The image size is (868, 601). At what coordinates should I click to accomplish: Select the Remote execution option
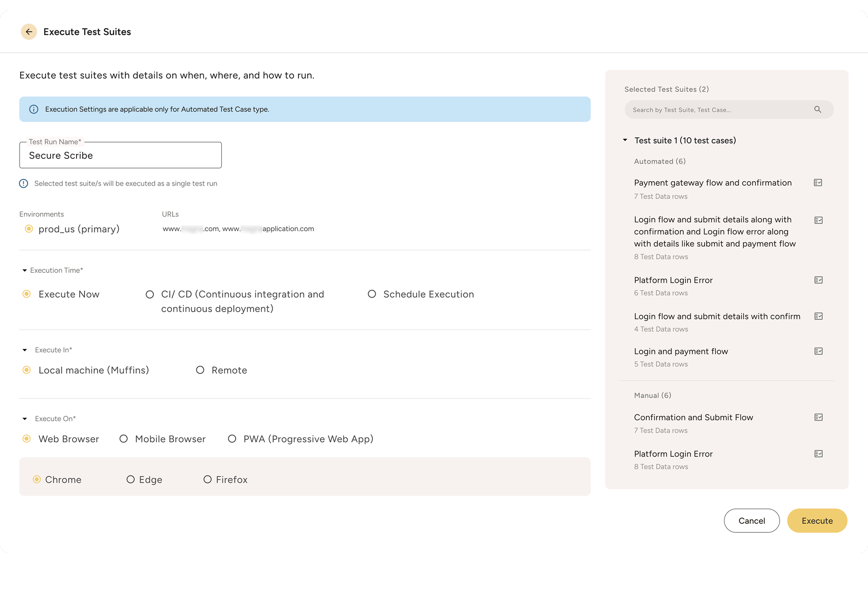(x=200, y=370)
